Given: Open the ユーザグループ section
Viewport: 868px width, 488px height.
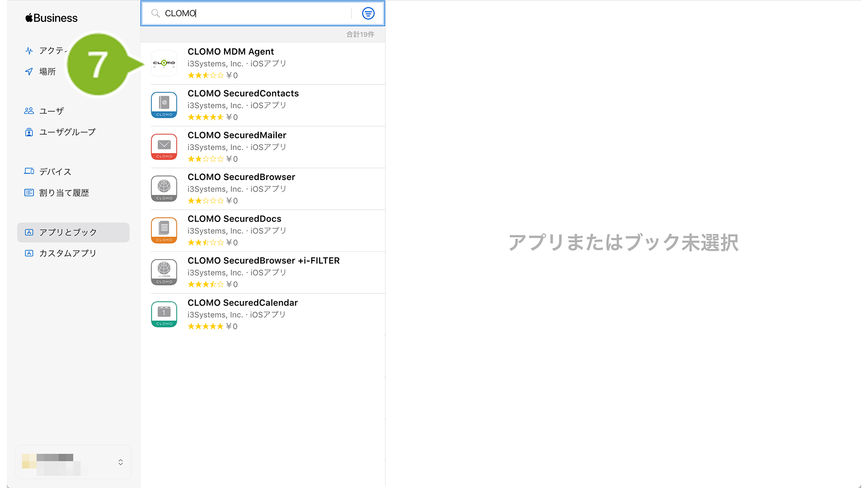Looking at the screenshot, I should click(67, 132).
